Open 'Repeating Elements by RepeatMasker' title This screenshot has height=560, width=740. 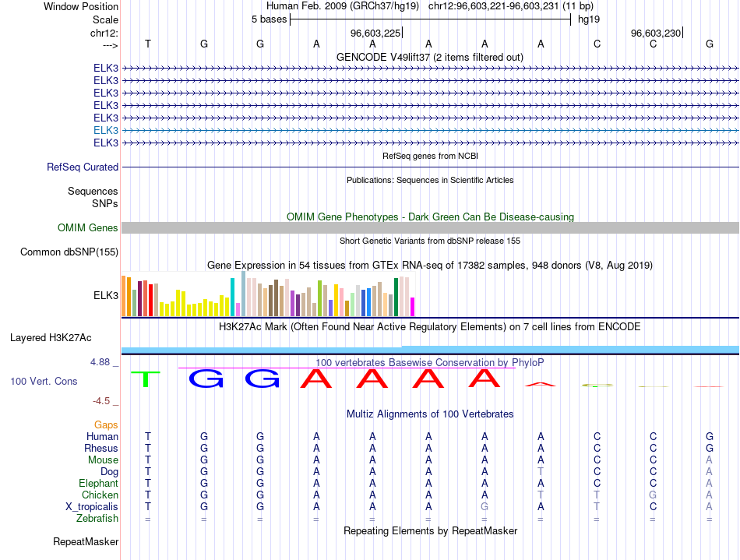[430, 530]
